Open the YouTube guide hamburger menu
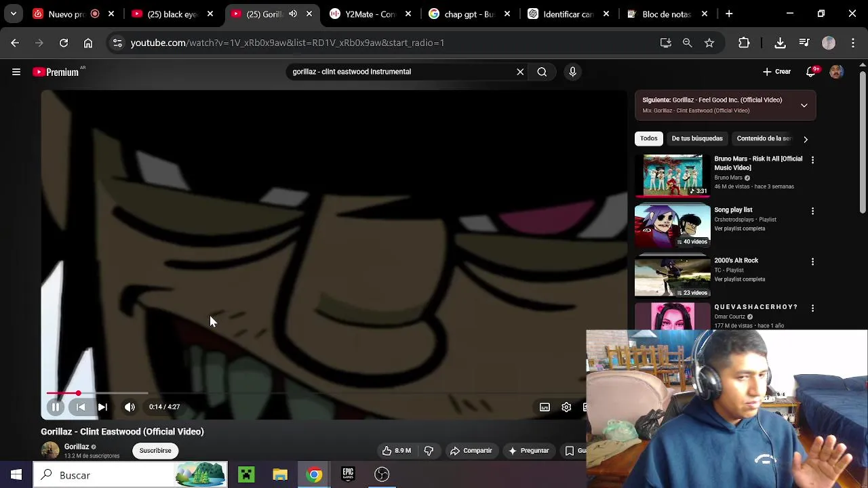The height and width of the screenshot is (488, 868). pyautogui.click(x=16, y=72)
